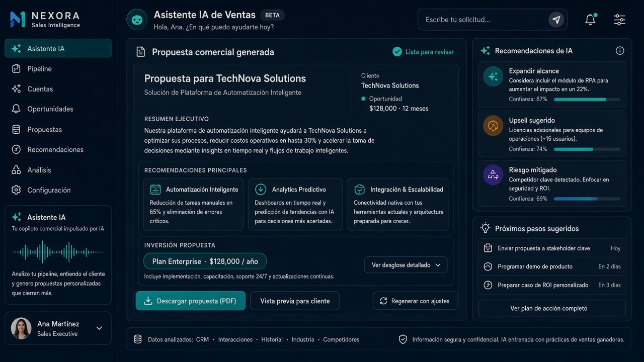The image size is (644, 362).
Task: Click the Upsell sugerido circular icon
Action: [x=493, y=126]
